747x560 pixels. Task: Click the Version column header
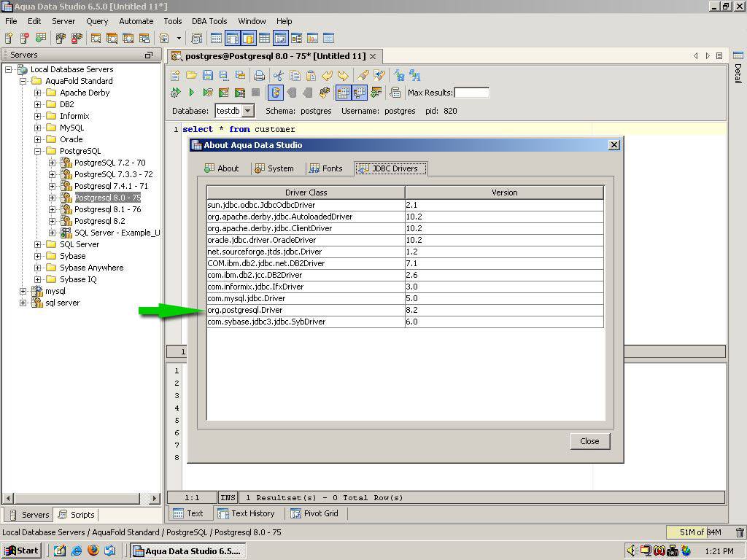(x=505, y=192)
